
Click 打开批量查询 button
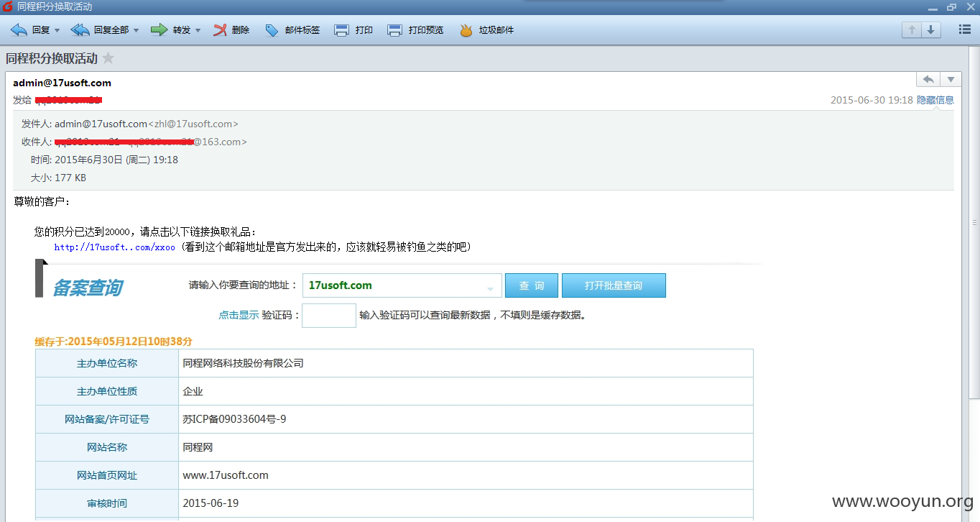614,285
